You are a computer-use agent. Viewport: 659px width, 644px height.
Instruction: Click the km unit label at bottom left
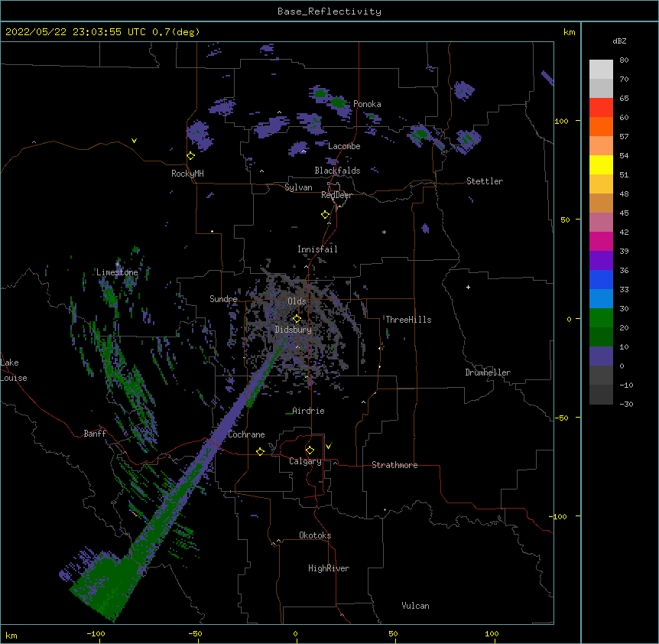11,635
